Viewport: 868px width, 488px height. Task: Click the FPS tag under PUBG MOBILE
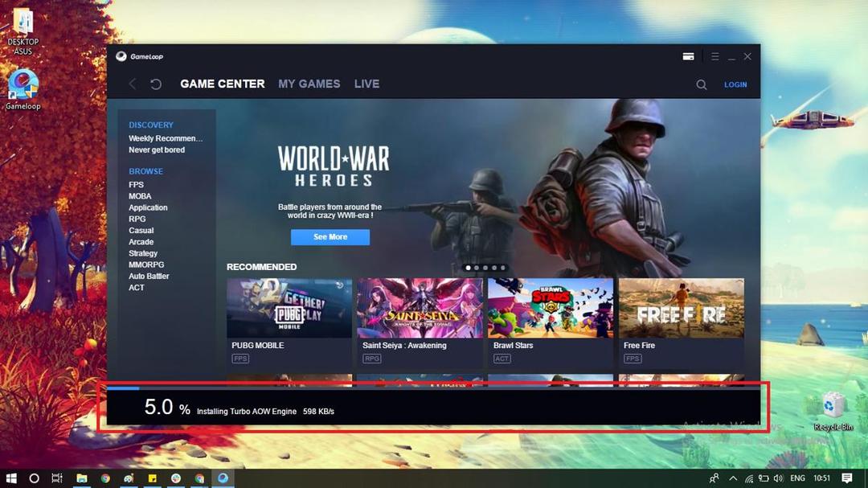[x=240, y=359]
